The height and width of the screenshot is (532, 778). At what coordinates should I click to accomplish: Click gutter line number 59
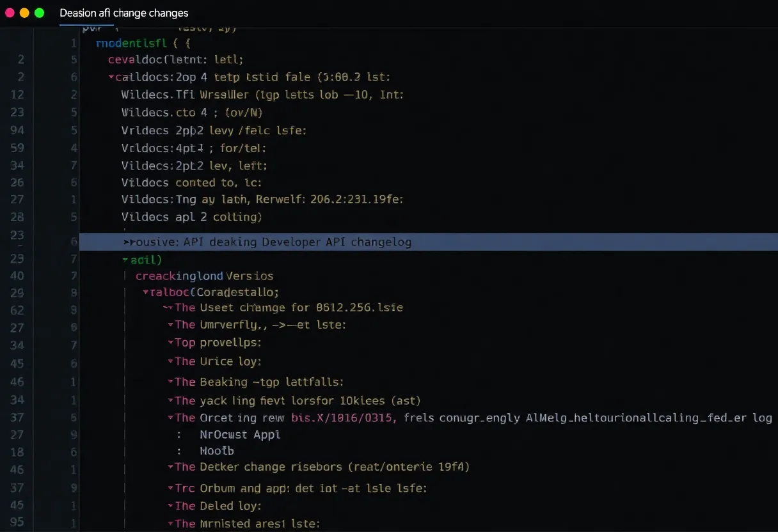click(17, 148)
